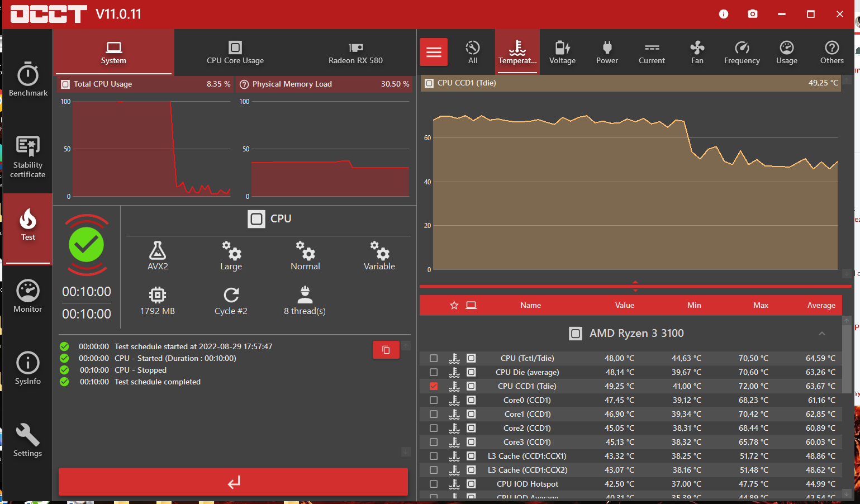The image size is (860, 504).
Task: Open the hamburger menu button
Action: click(434, 52)
